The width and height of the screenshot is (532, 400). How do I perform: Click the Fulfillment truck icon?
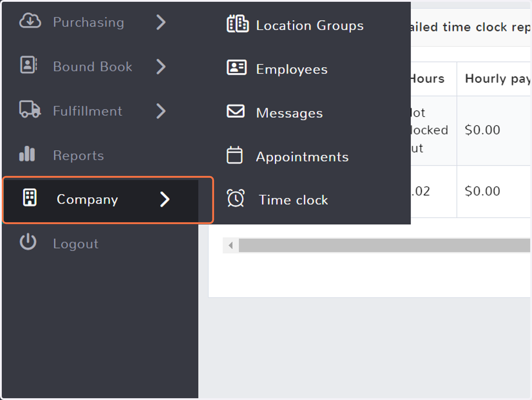[30, 110]
